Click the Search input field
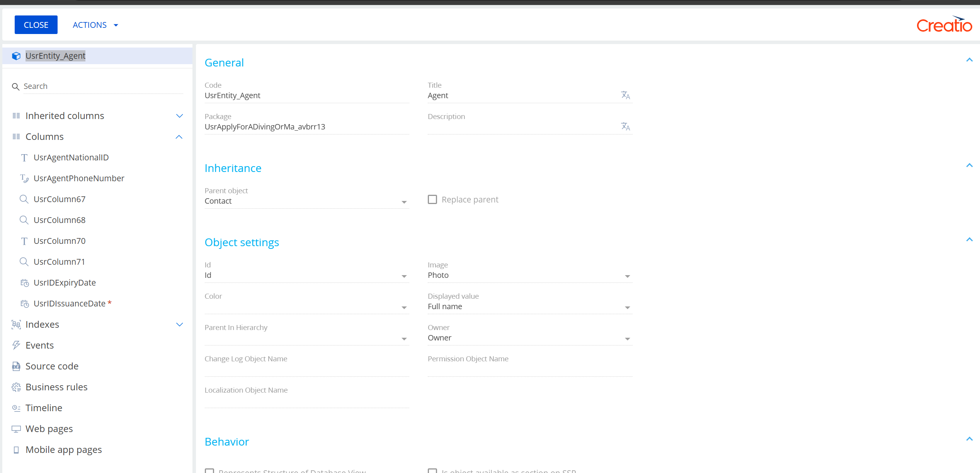Image resolution: width=980 pixels, height=473 pixels. point(103,87)
